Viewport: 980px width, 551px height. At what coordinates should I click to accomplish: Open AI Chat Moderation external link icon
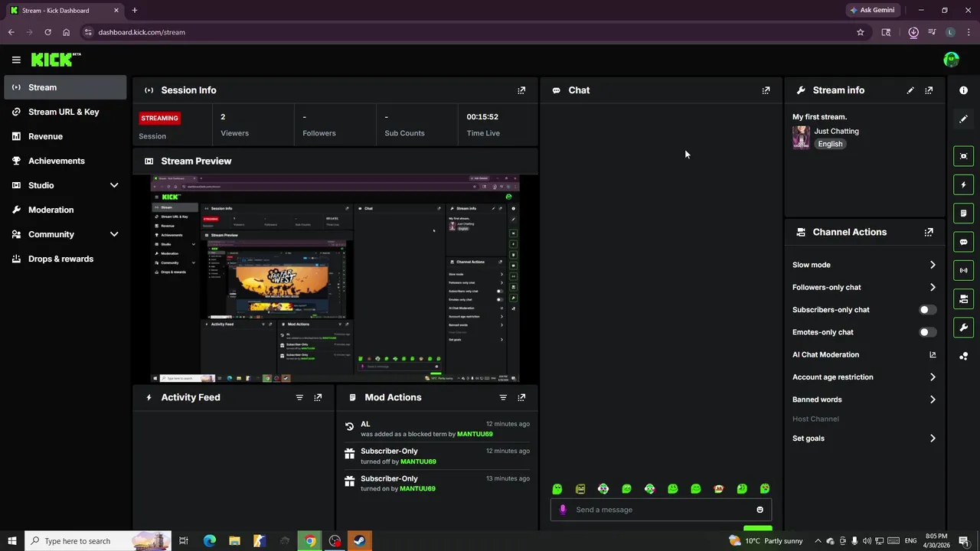click(933, 354)
